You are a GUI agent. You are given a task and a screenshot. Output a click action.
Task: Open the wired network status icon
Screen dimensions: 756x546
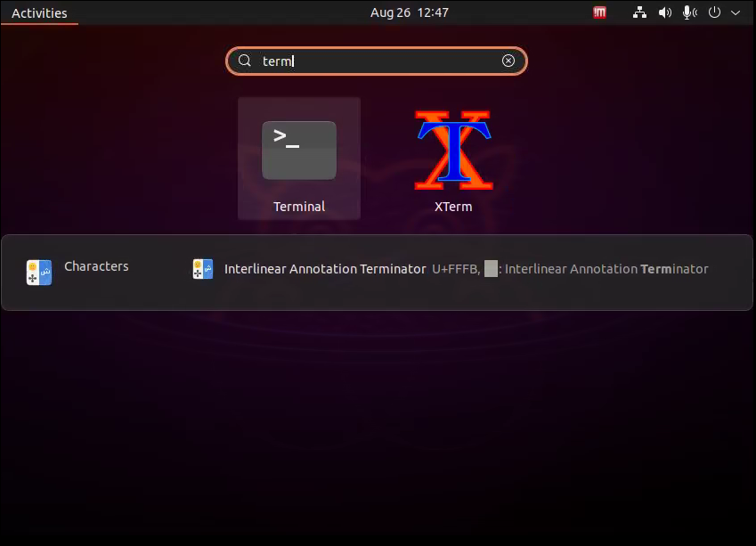click(x=639, y=12)
